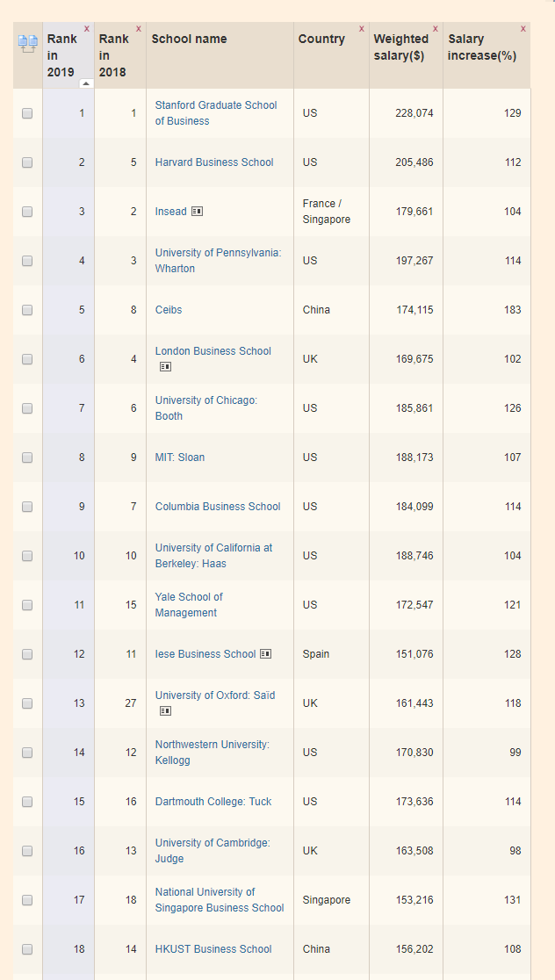Open University of Cambridge: Judge link
Image resolution: width=555 pixels, height=980 pixels.
pos(213,851)
